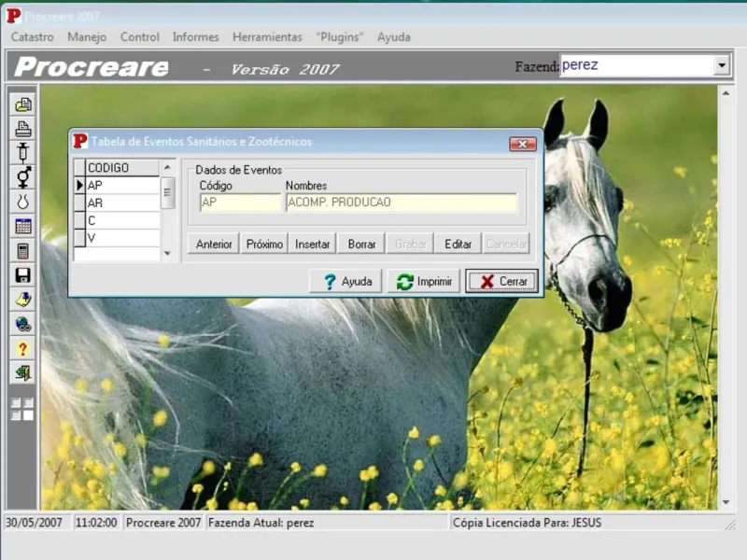Click the pinned note icon in sidebar
Viewport: 747px width, 560px height.
22,300
